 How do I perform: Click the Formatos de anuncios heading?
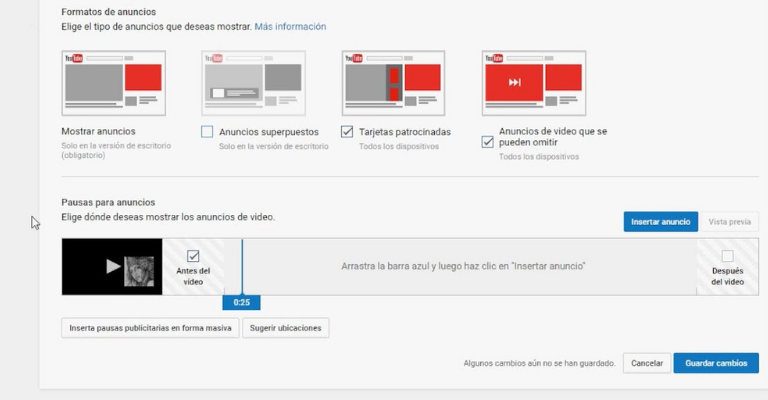[x=109, y=12]
